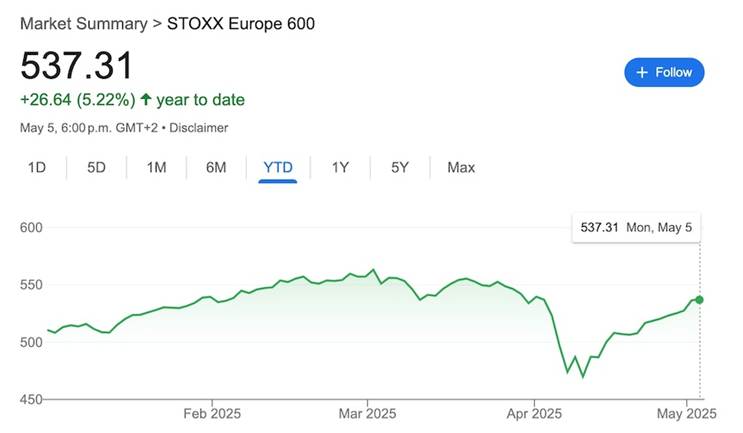The width and height of the screenshot is (743, 433).
Task: Switch to the 5Y range tab
Action: pos(400,168)
